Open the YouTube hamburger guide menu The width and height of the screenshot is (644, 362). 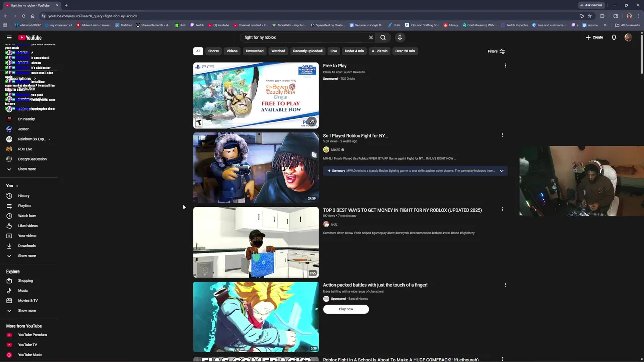point(9,38)
